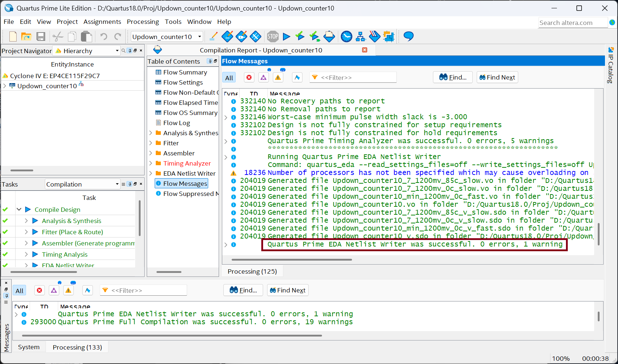
Task: Open the IP Catalog side panel
Action: coord(610,65)
